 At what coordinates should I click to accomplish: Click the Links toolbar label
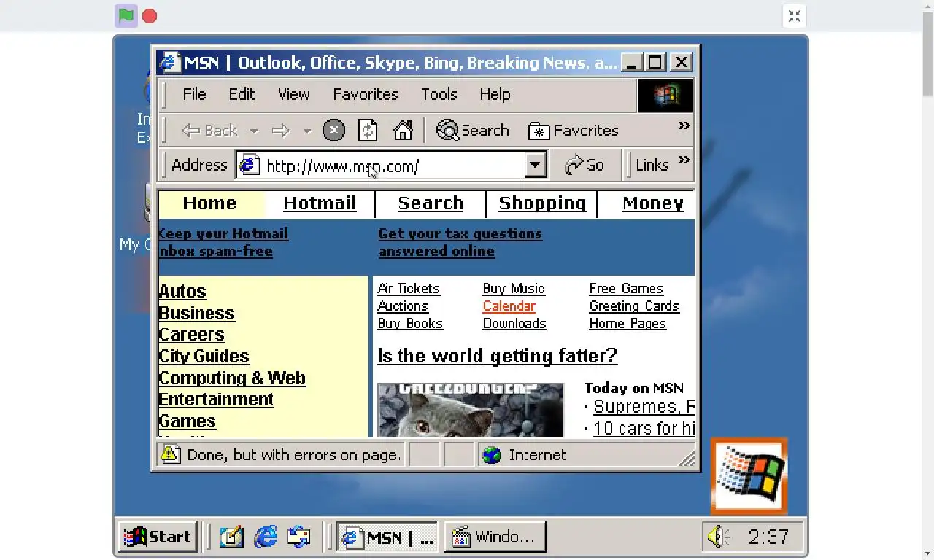652,166
